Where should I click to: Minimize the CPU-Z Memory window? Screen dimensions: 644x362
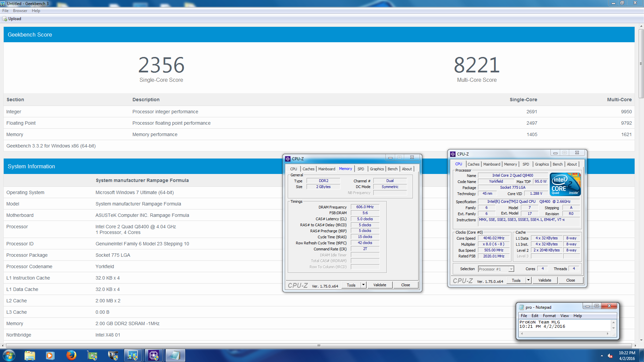point(390,157)
